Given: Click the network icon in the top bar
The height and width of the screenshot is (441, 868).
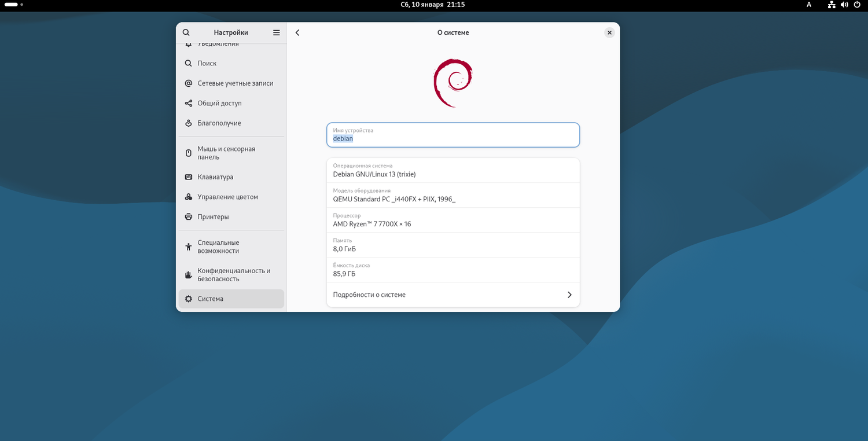Looking at the screenshot, I should [x=832, y=5].
